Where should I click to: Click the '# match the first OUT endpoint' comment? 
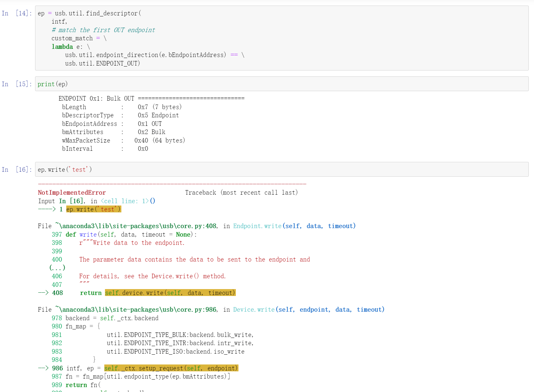[103, 30]
